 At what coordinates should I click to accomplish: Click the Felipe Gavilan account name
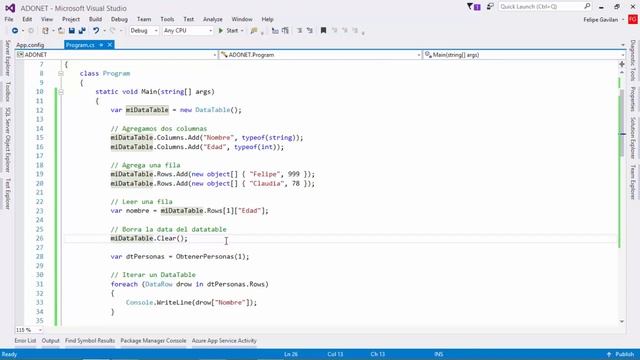(x=600, y=19)
